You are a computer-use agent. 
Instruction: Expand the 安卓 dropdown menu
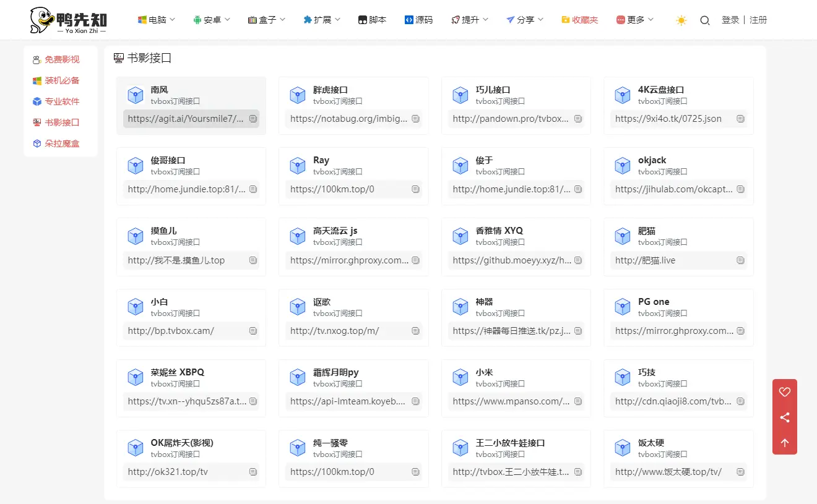point(212,20)
